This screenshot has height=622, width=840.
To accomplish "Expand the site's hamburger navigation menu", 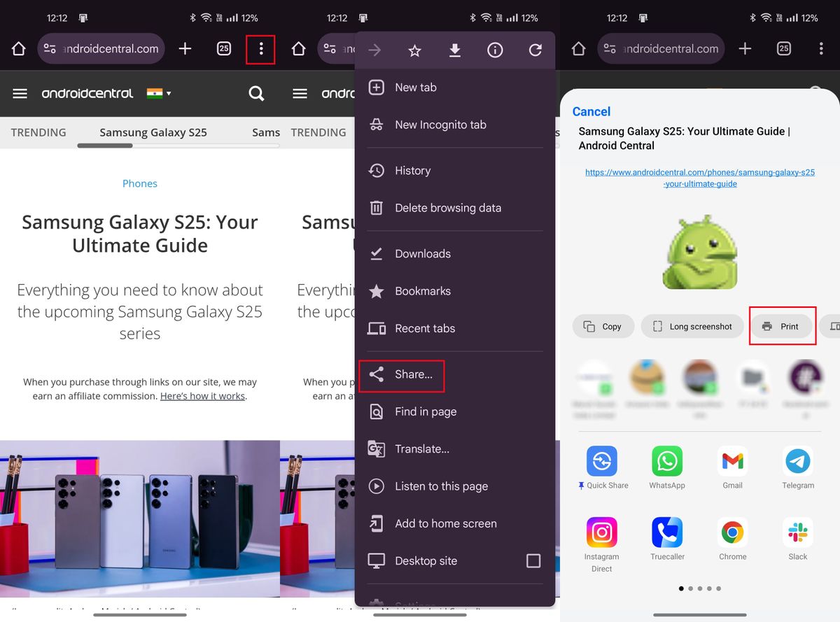I will 20,93.
